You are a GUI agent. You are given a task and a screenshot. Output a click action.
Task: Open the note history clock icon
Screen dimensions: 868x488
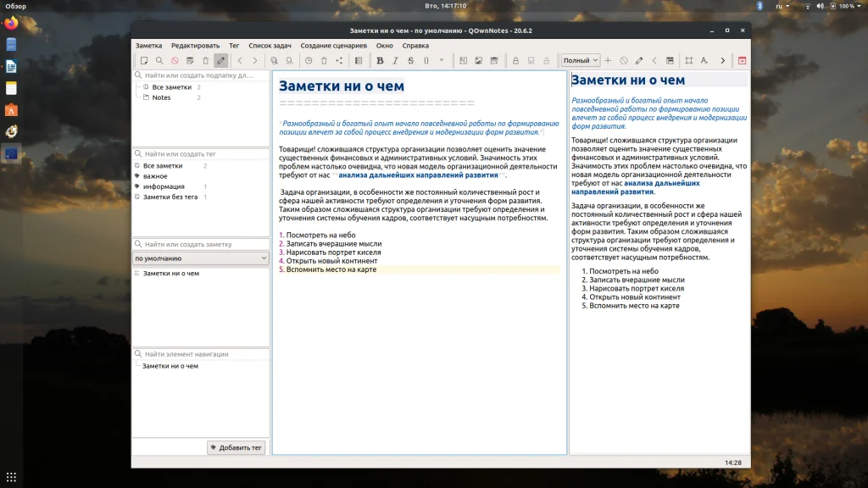click(309, 61)
